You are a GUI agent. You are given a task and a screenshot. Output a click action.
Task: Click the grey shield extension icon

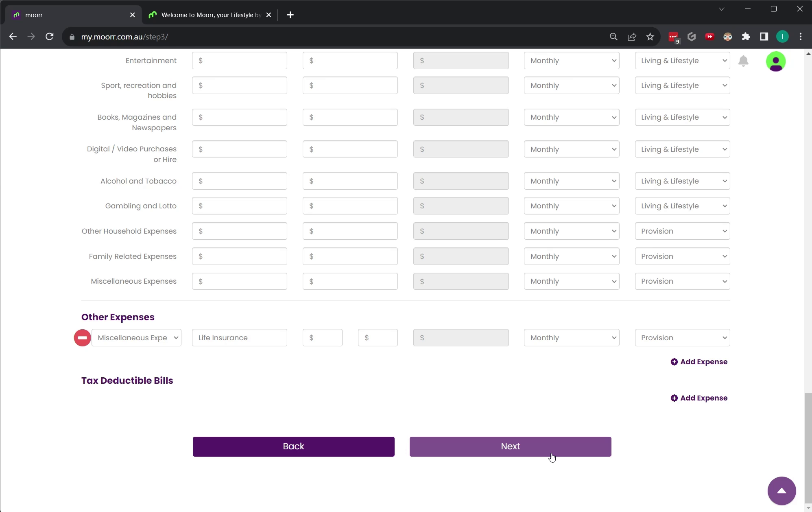click(692, 37)
